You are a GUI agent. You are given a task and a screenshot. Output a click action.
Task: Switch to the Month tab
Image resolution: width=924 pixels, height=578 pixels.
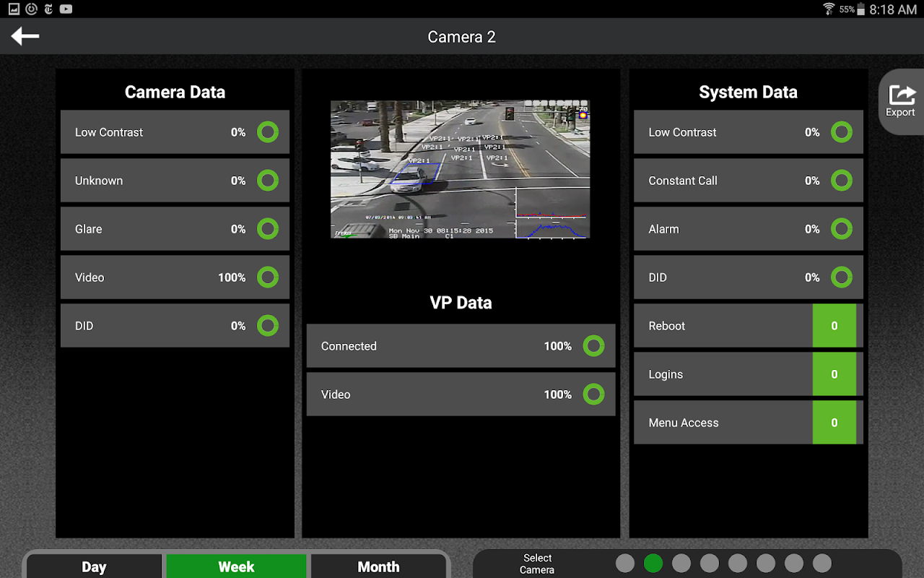pyautogui.click(x=378, y=566)
